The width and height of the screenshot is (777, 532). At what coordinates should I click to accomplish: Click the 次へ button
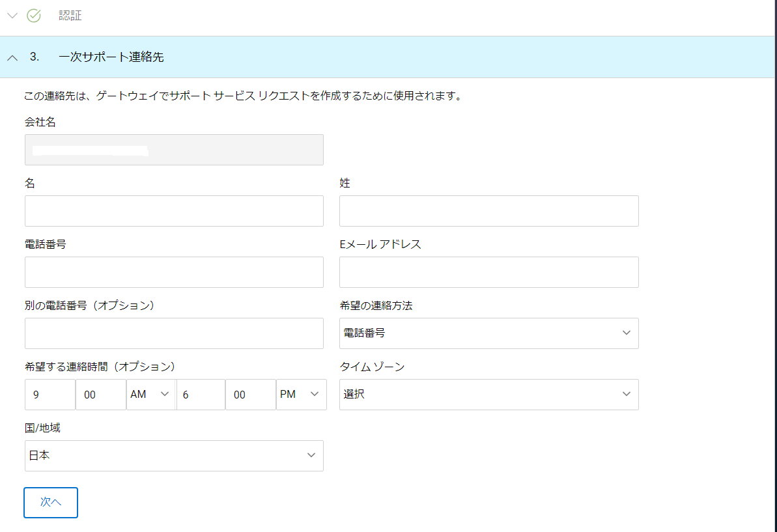(50, 502)
